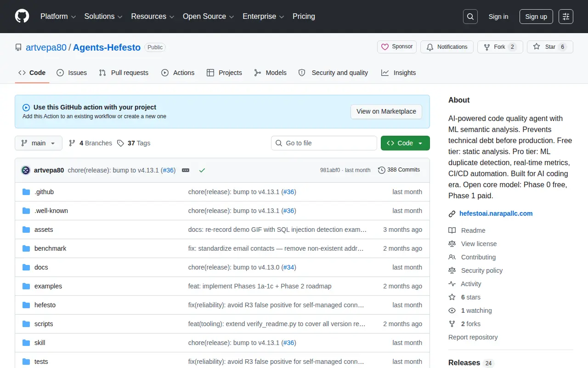This screenshot has height=368, width=588.
Task: Open the main branch dropdown
Action: click(x=39, y=143)
